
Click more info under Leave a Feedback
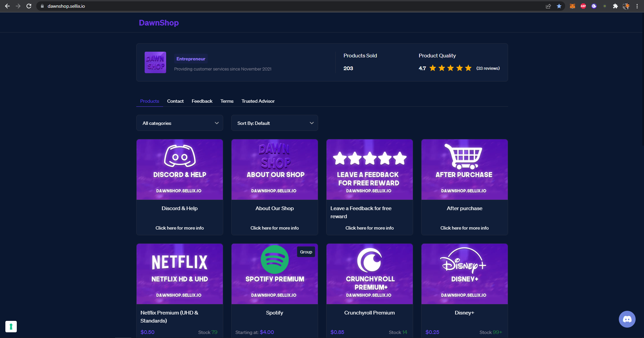[x=369, y=228]
